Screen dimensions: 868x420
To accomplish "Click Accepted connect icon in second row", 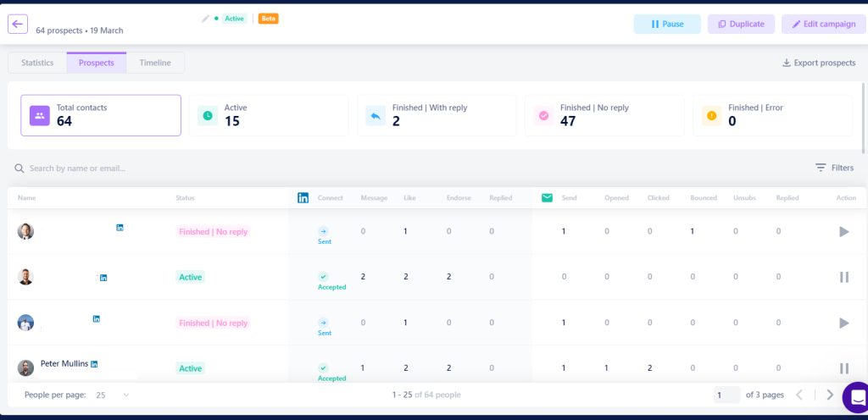I will click(324, 276).
